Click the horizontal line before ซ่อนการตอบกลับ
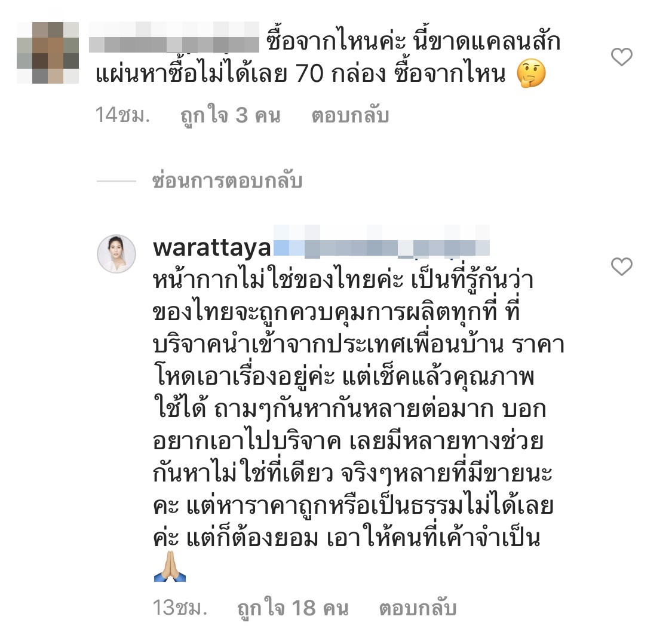This screenshot has height=644, width=672. coord(116,181)
